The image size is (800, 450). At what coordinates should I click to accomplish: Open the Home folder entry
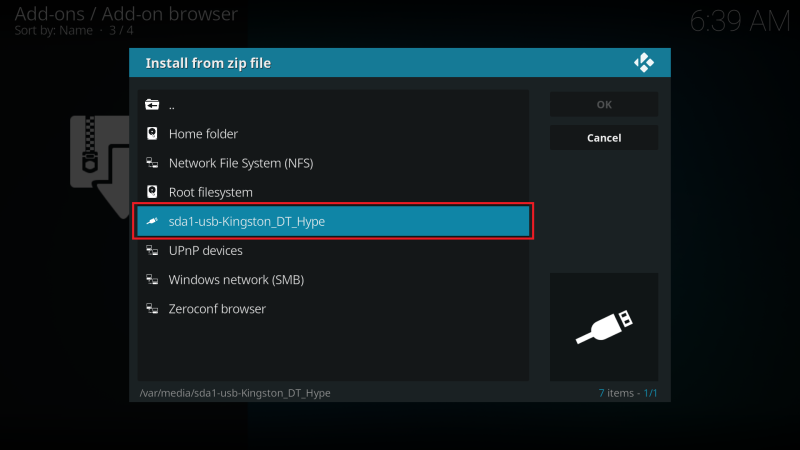pyautogui.click(x=333, y=134)
